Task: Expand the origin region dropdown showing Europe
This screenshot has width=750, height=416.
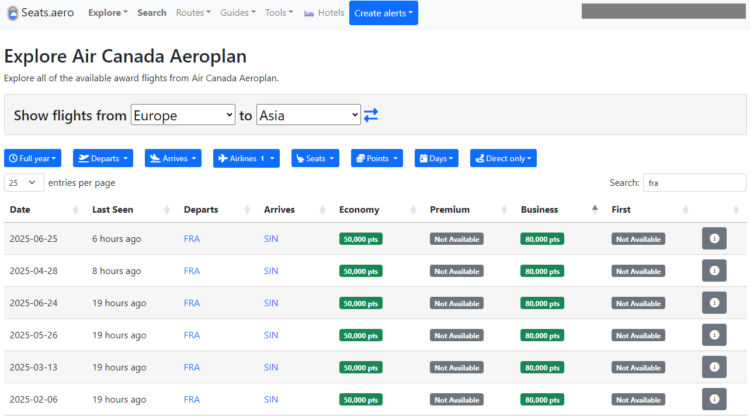Action: pos(183,115)
